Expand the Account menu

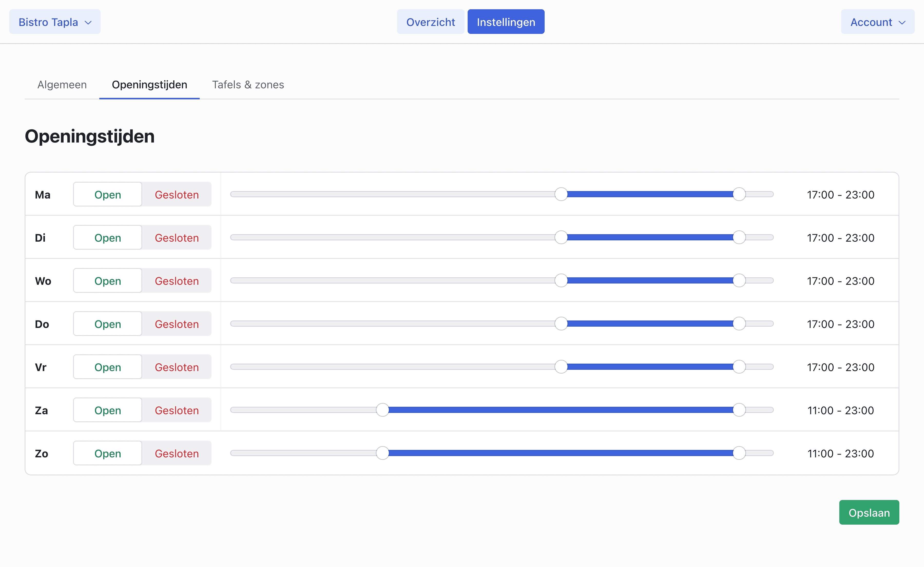877,22
